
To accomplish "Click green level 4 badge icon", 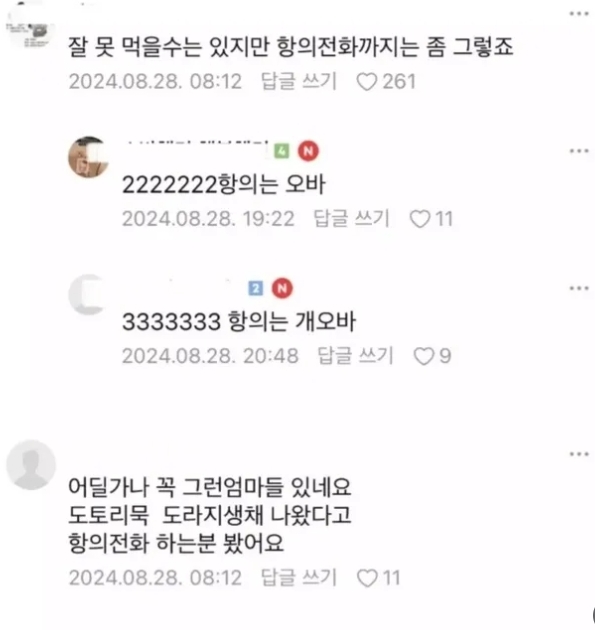I will pos(282,151).
